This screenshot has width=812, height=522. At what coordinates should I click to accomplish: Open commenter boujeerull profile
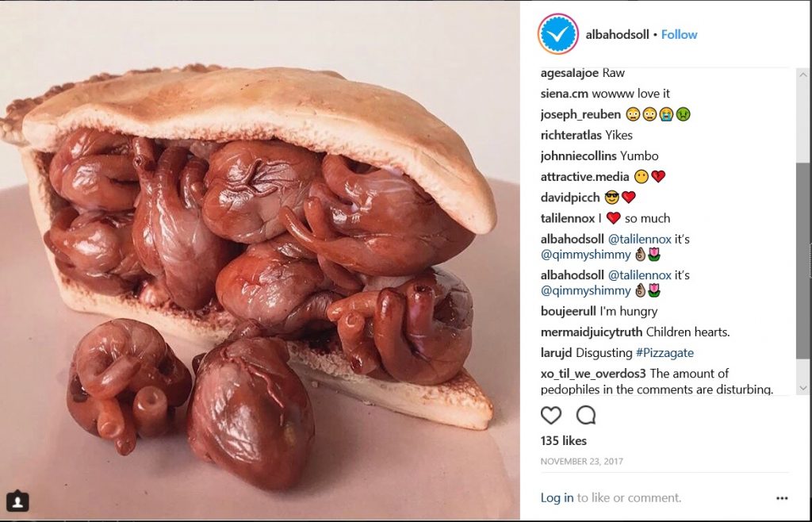pos(568,311)
